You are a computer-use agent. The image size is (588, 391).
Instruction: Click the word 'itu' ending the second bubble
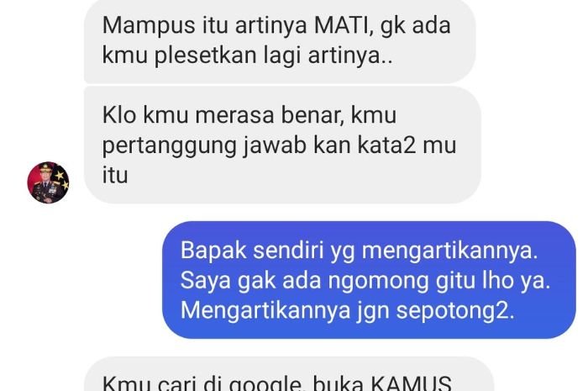(115, 175)
